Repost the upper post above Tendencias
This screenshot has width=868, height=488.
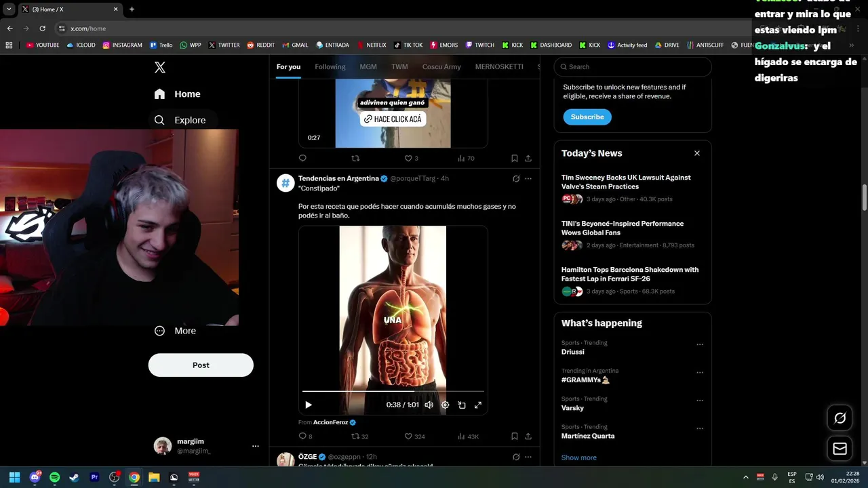pyautogui.click(x=355, y=159)
